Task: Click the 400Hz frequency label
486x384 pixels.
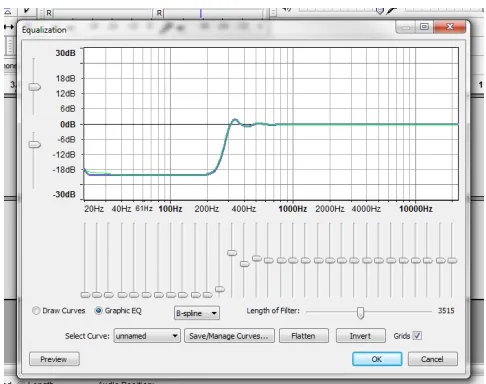Action: (x=244, y=209)
